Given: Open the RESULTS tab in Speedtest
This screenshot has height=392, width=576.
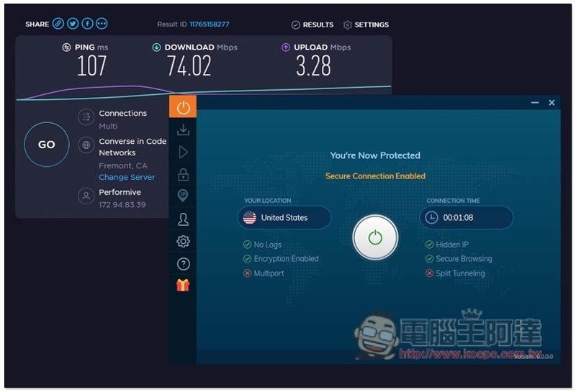Looking at the screenshot, I should [312, 24].
